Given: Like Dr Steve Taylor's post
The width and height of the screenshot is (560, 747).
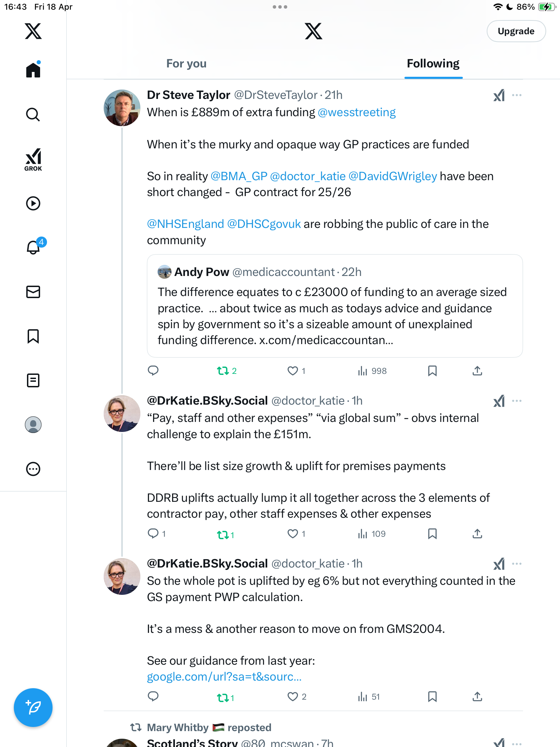Looking at the screenshot, I should (x=296, y=371).
